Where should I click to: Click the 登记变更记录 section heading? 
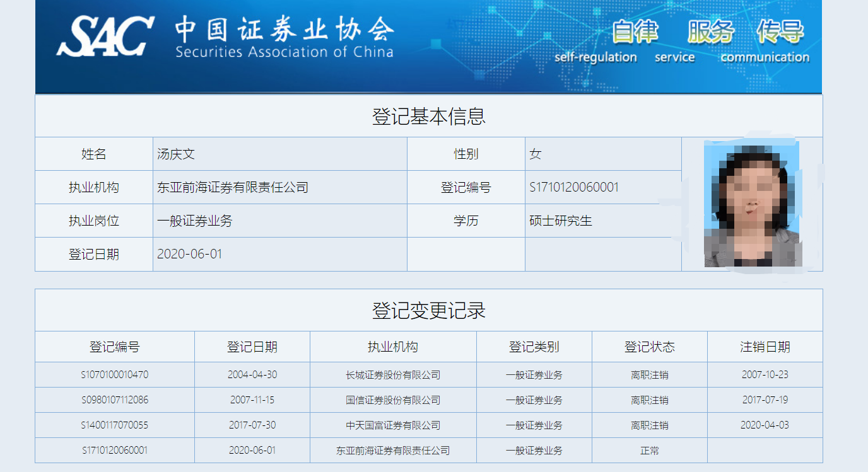(429, 311)
